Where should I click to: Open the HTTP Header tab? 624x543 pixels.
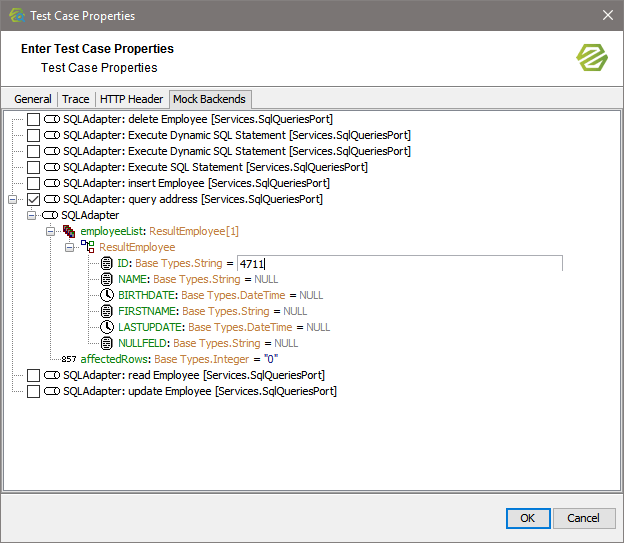(x=131, y=99)
